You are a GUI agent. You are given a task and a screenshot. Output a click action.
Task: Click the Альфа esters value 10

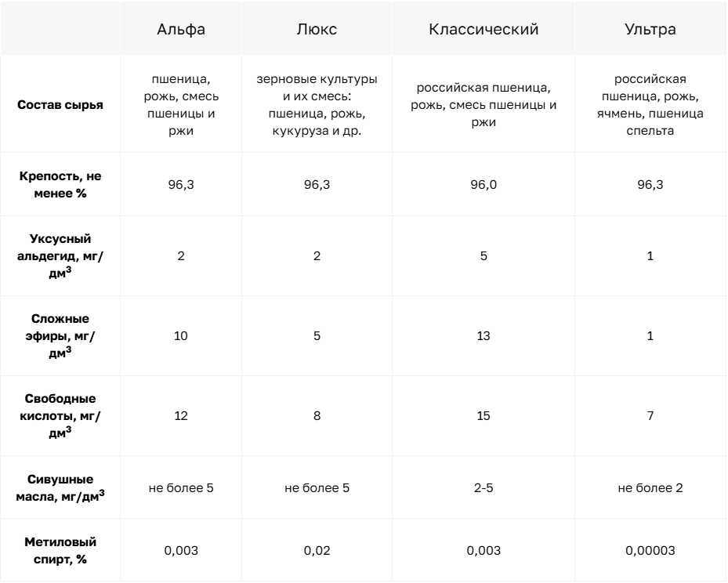click(x=180, y=335)
